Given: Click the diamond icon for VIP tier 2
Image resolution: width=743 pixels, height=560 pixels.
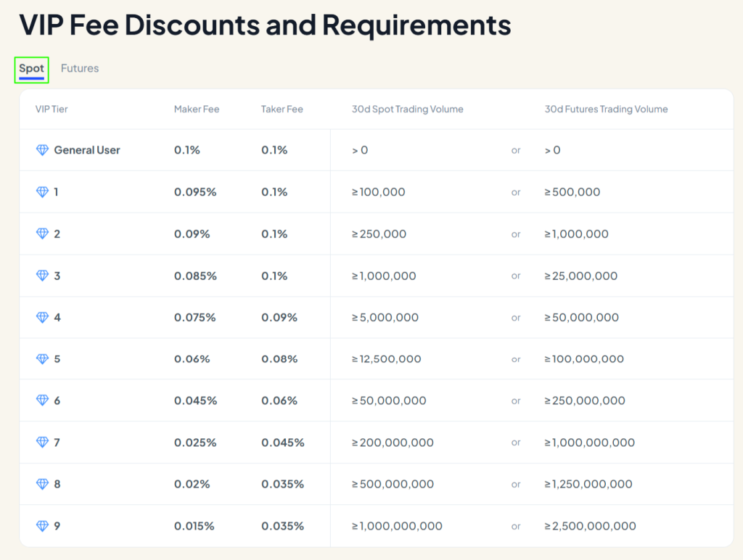Looking at the screenshot, I should click(41, 234).
